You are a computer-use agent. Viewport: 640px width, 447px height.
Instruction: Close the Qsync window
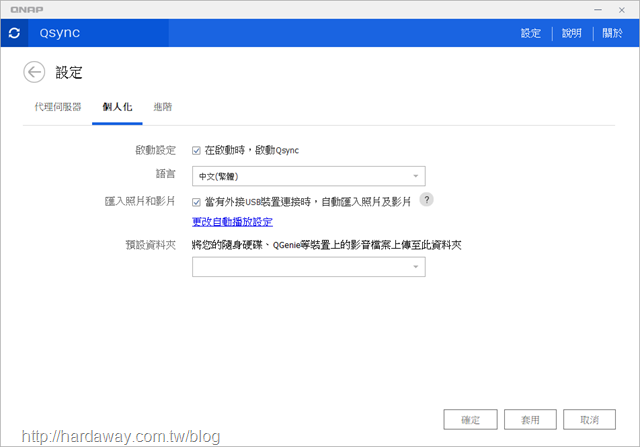pos(622,10)
